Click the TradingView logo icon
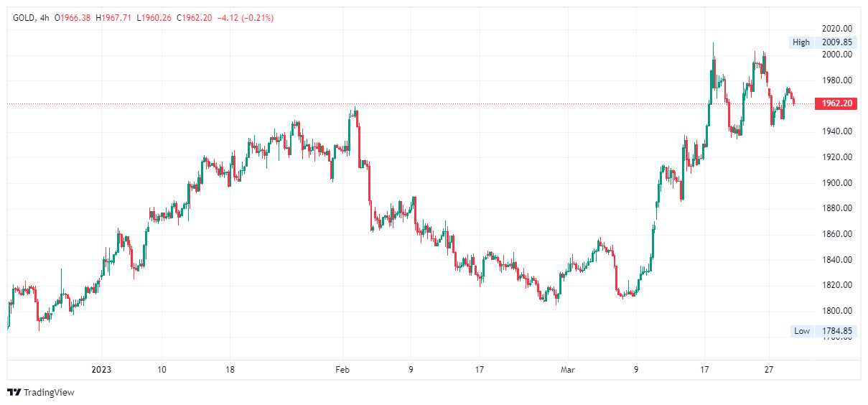Viewport: 868px width, 405px height. click(14, 392)
